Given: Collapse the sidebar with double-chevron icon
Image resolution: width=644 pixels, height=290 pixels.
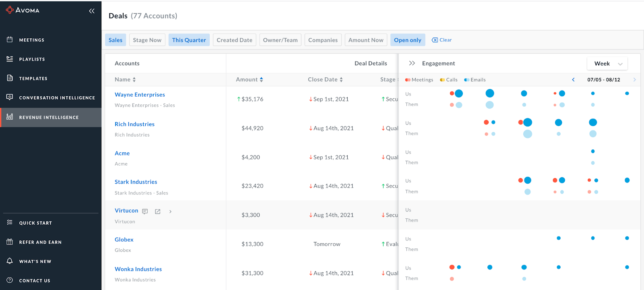Looking at the screenshot, I should [x=92, y=11].
